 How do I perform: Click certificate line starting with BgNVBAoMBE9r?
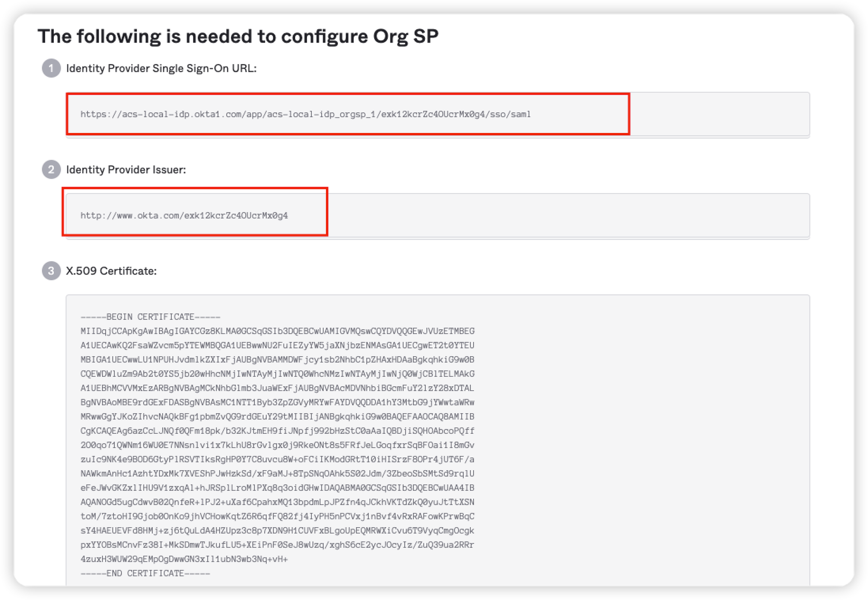277,402
